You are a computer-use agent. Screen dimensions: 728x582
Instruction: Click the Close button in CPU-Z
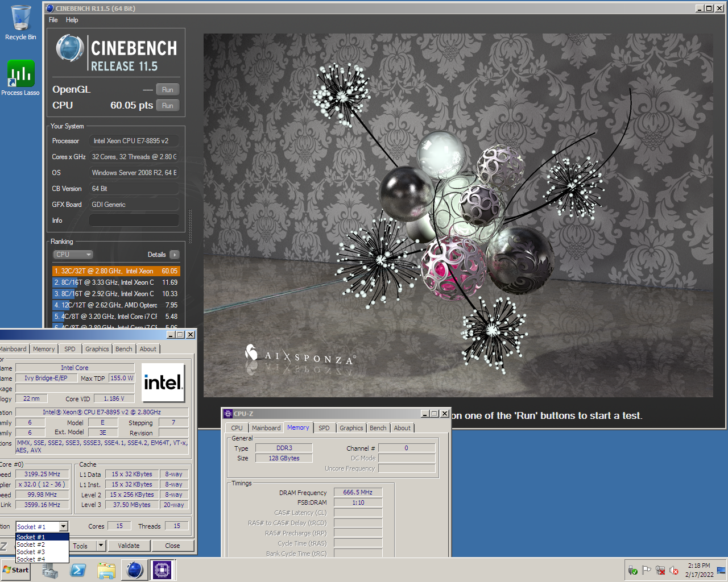[x=172, y=546]
